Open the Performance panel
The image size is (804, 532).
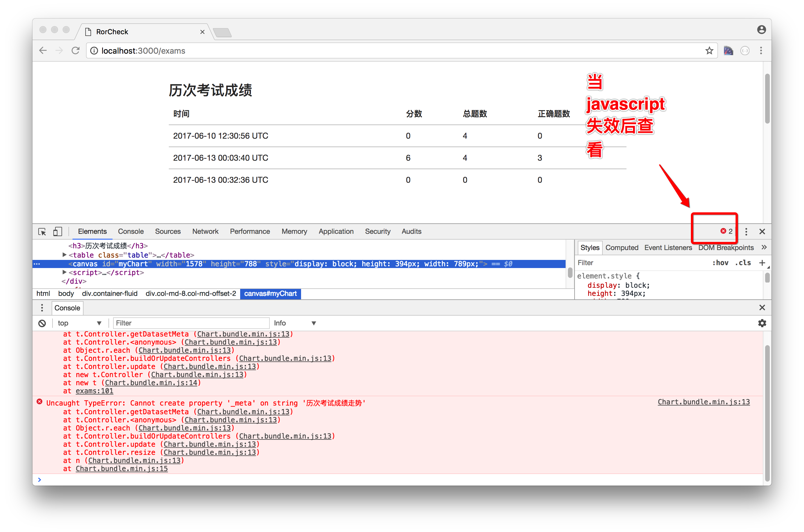(x=250, y=231)
